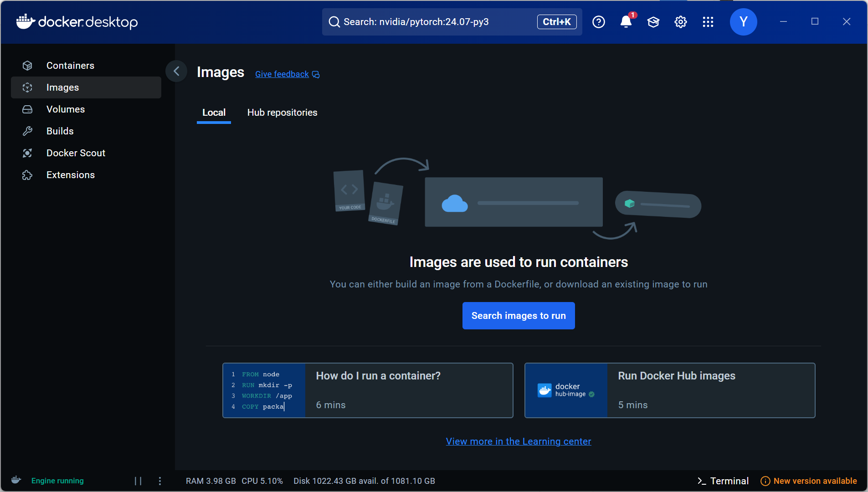This screenshot has height=492, width=868.
Task: Click the Disk 1022.43 GB avail. status entry
Action: click(x=364, y=481)
